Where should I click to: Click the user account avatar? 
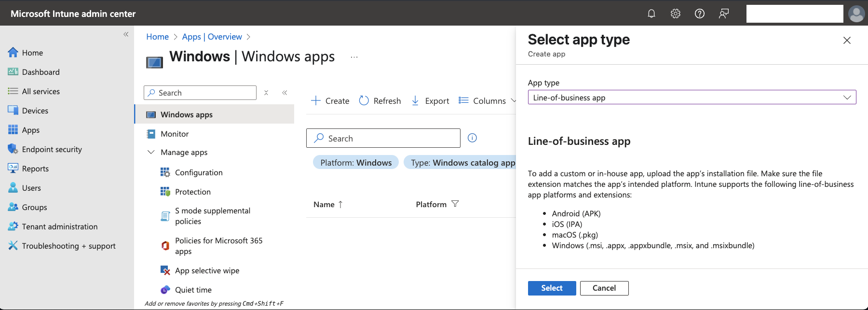856,14
